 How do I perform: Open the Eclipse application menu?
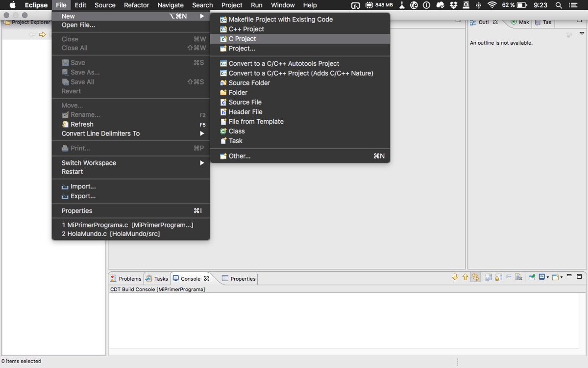[x=36, y=5]
